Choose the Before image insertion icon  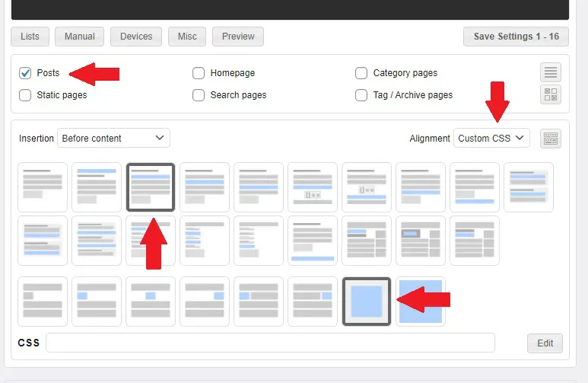tap(313, 187)
